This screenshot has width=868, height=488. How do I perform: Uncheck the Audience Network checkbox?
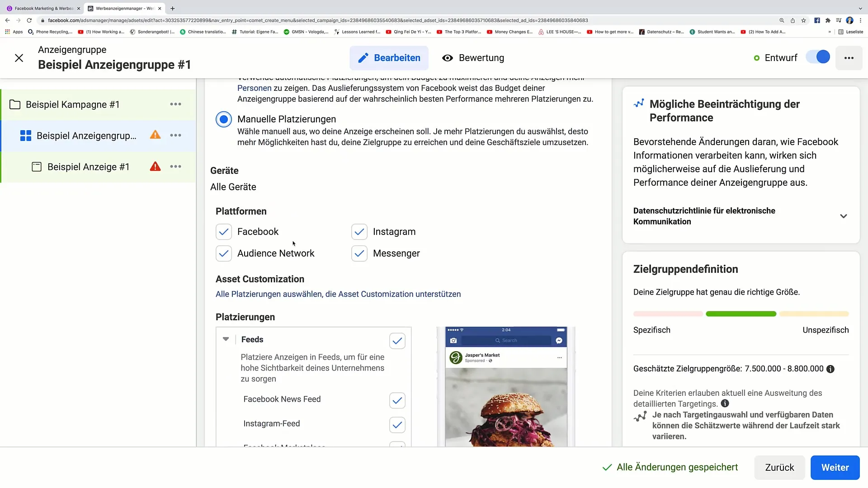click(224, 253)
